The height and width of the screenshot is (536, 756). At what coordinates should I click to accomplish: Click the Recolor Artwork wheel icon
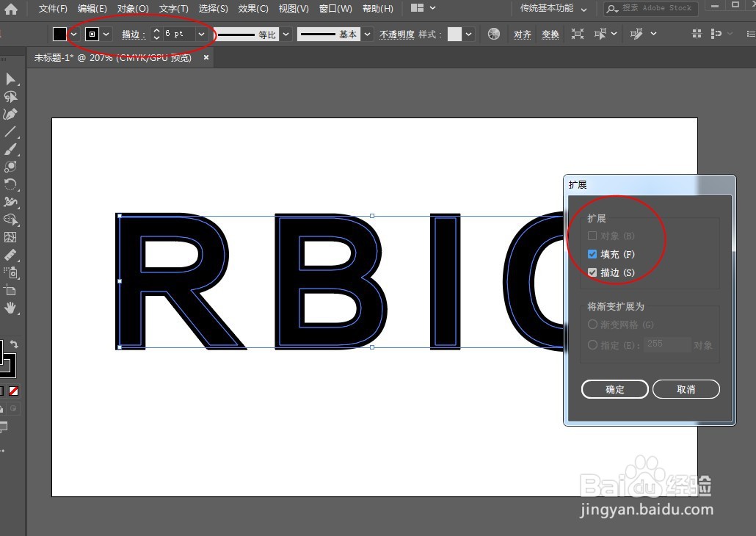point(494,34)
